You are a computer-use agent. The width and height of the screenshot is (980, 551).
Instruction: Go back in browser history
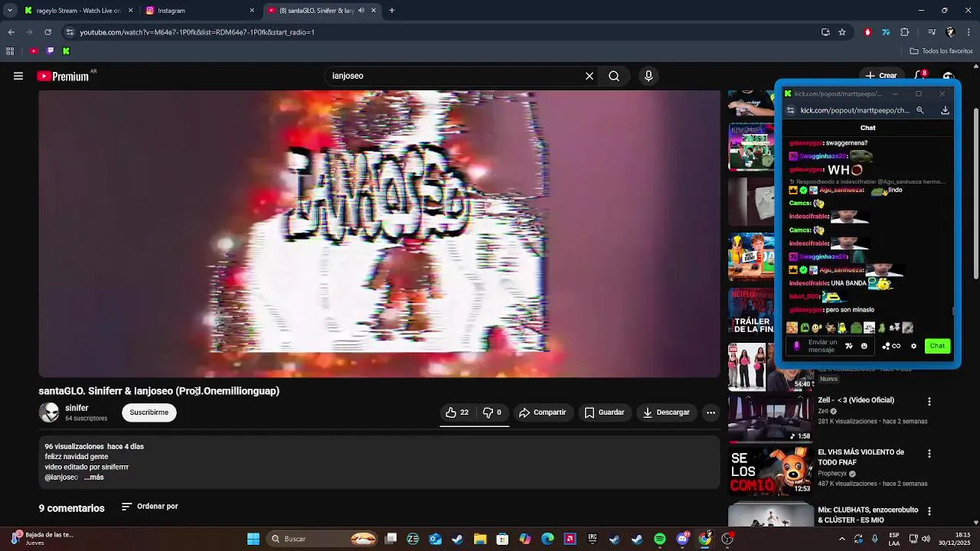(11, 32)
